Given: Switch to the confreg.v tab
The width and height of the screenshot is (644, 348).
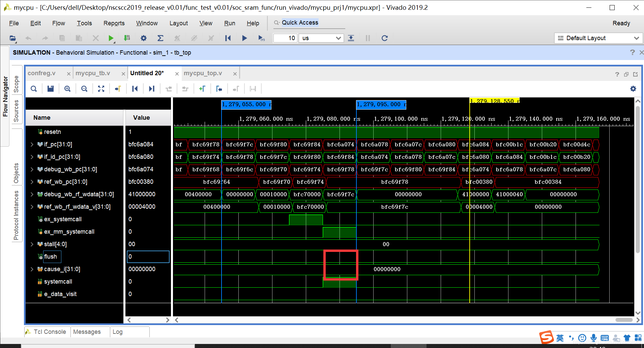Looking at the screenshot, I should click(41, 73).
